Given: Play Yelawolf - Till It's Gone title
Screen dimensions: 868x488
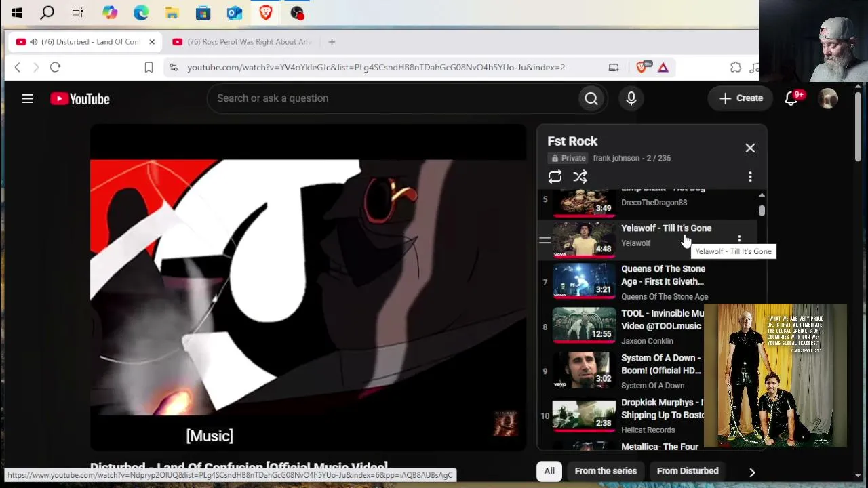Looking at the screenshot, I should [666, 228].
